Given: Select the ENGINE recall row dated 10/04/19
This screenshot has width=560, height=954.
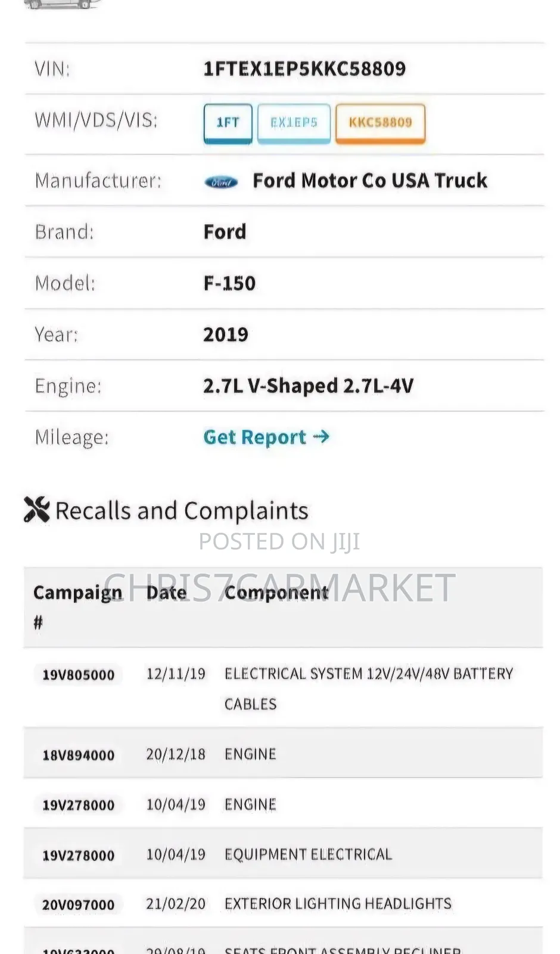Looking at the screenshot, I should (250, 804).
